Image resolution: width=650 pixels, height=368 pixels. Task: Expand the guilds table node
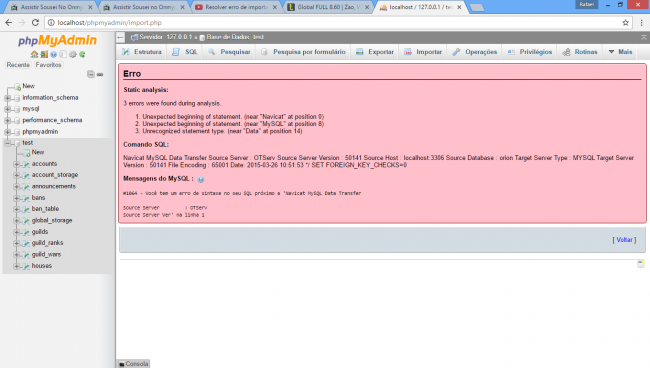click(x=17, y=232)
